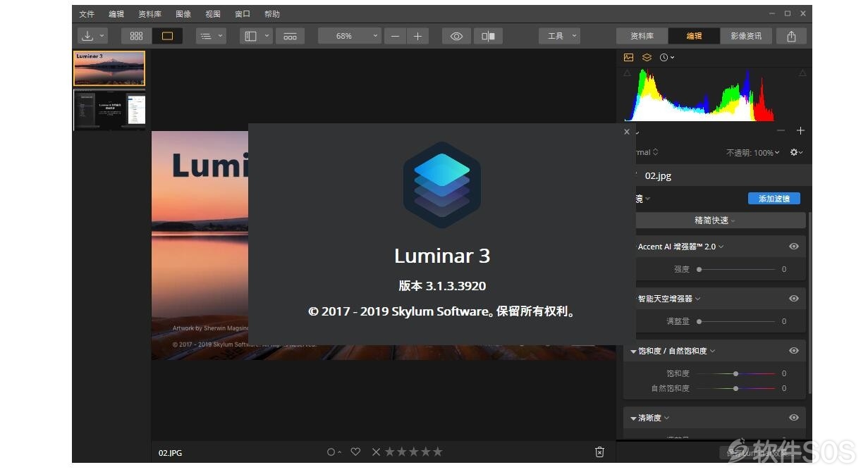Adjust the Accent AI 强度 slider
Image resolution: width=868 pixels, height=472 pixels.
coord(735,269)
